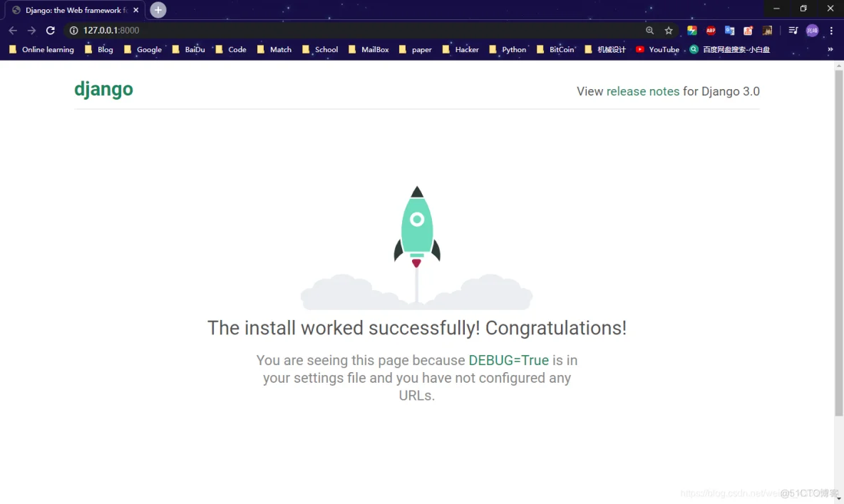844x504 pixels.
Task: Click the scrollbar down arrow
Action: point(838,498)
